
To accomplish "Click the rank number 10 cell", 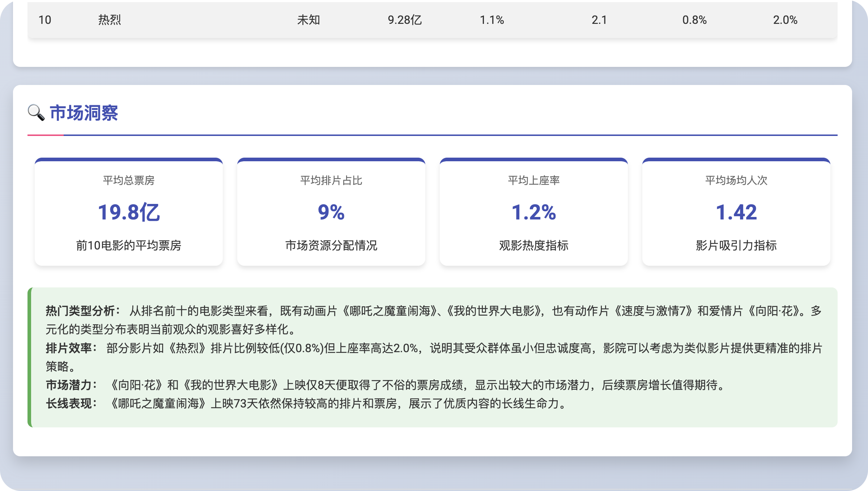I will pos(45,20).
